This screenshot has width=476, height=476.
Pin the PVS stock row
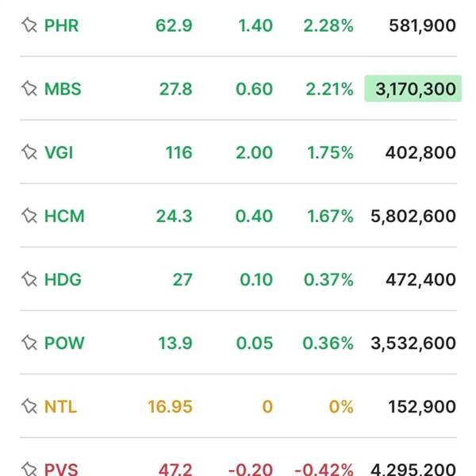(29, 468)
